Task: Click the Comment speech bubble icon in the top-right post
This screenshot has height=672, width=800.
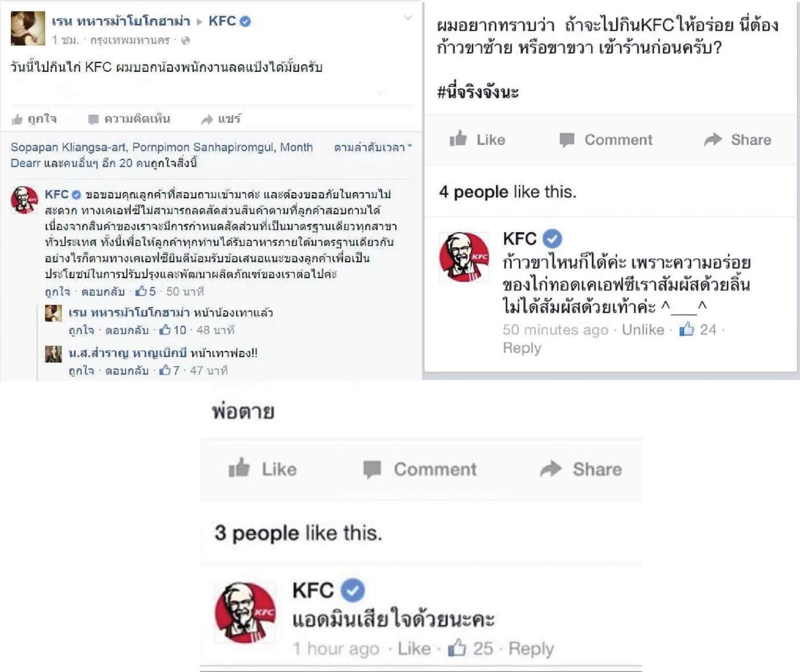Action: tap(567, 140)
